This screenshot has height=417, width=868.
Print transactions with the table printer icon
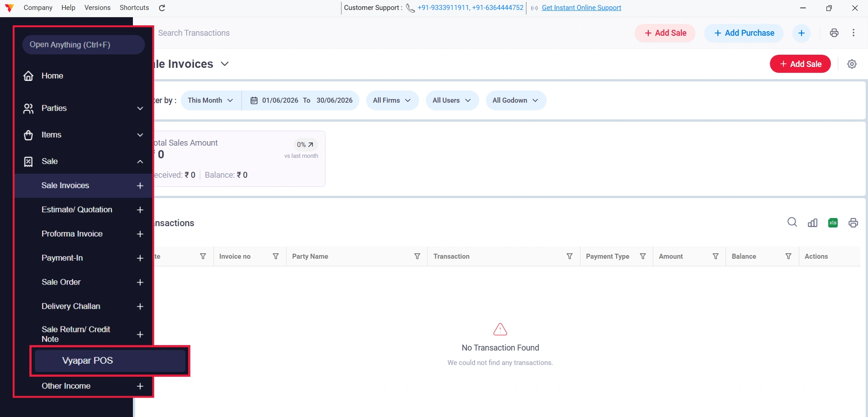coord(853,223)
